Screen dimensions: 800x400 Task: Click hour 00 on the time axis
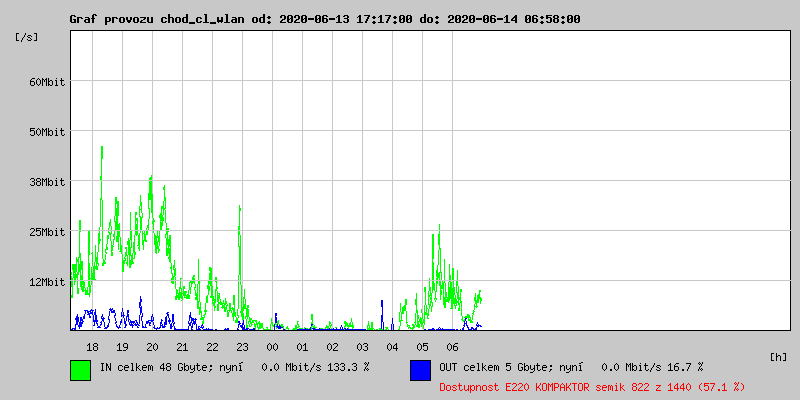(272, 347)
